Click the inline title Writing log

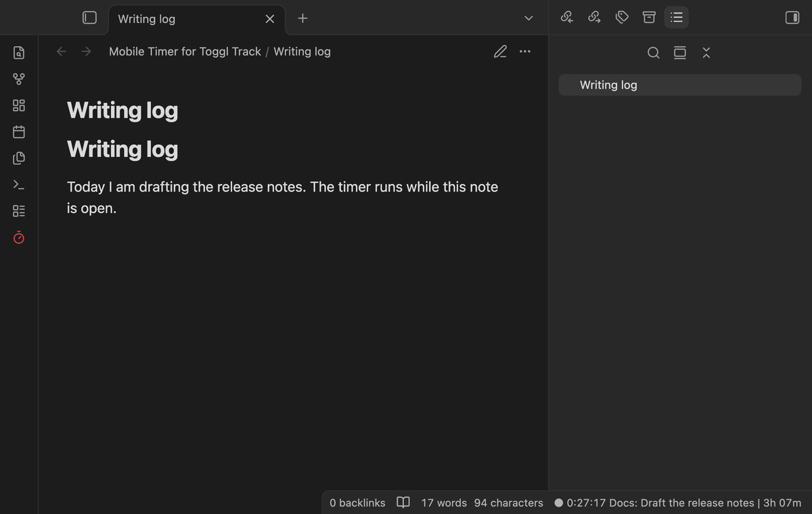click(122, 110)
